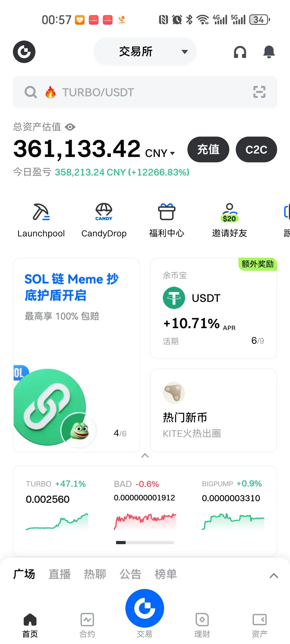Collapse the promo cards chevron
Screen dimensions: 290x644
click(x=145, y=456)
